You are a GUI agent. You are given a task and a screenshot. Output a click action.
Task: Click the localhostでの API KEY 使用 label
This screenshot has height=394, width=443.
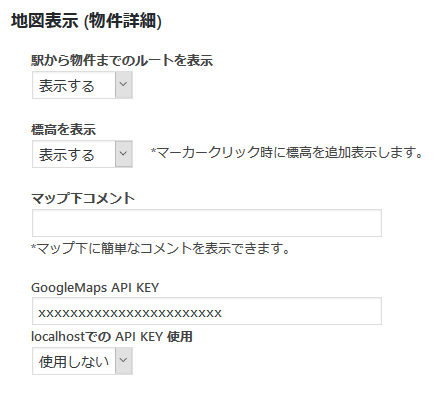[x=112, y=337]
